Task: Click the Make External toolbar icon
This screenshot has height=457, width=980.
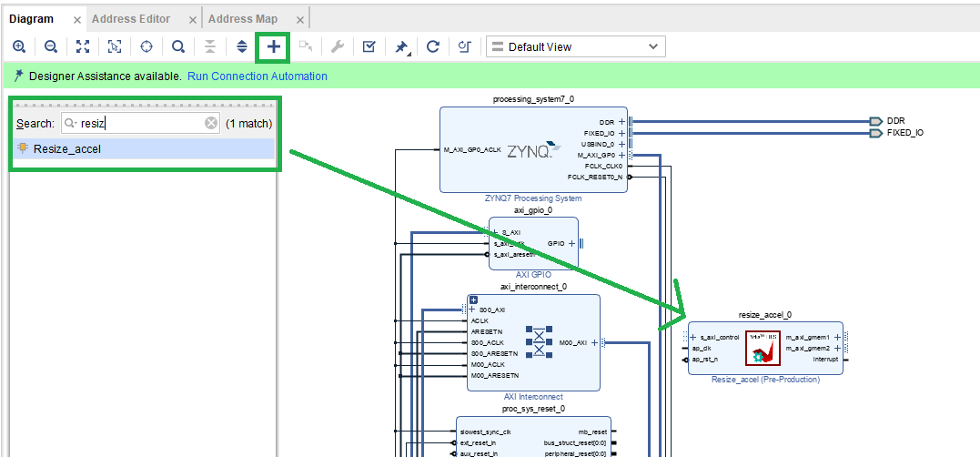Action: [x=306, y=46]
